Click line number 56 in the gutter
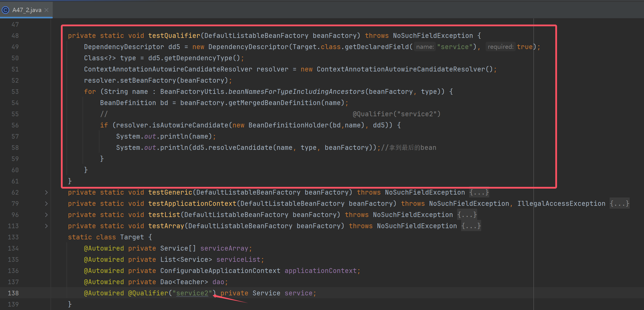644x310 pixels. 15,125
